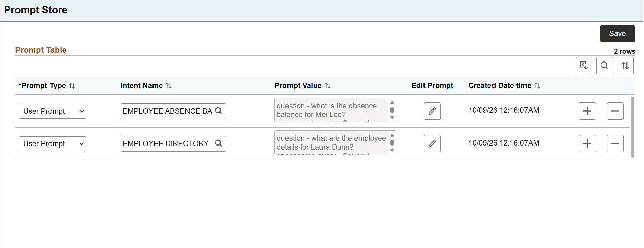Open the grid search magnifier icon
644x248 pixels.
coord(604,66)
